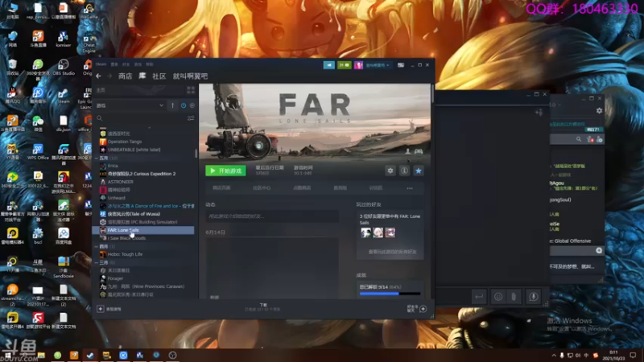
Task: Switch to Big Picture mode icon
Action: click(400, 65)
